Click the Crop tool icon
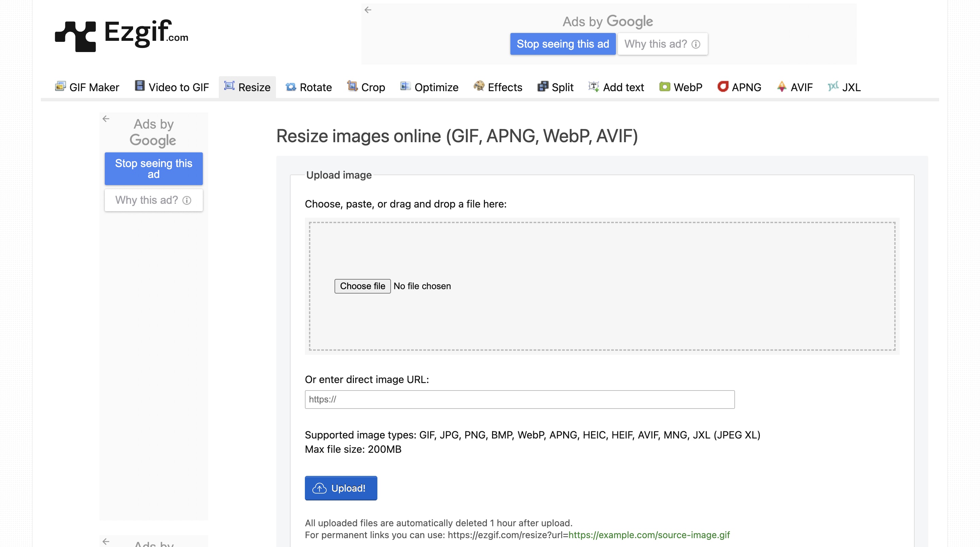 [x=352, y=86]
